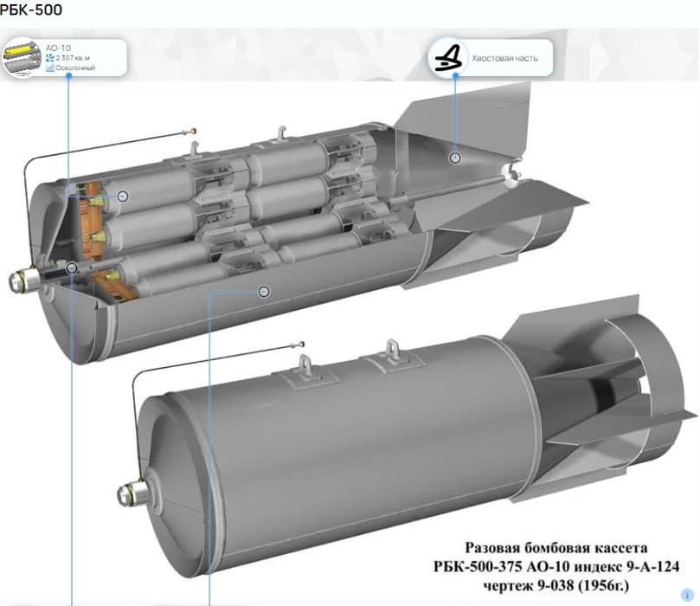The image size is (700, 606).
Task: Open the АО-10 bomblet thumbnail
Action: 22,57
